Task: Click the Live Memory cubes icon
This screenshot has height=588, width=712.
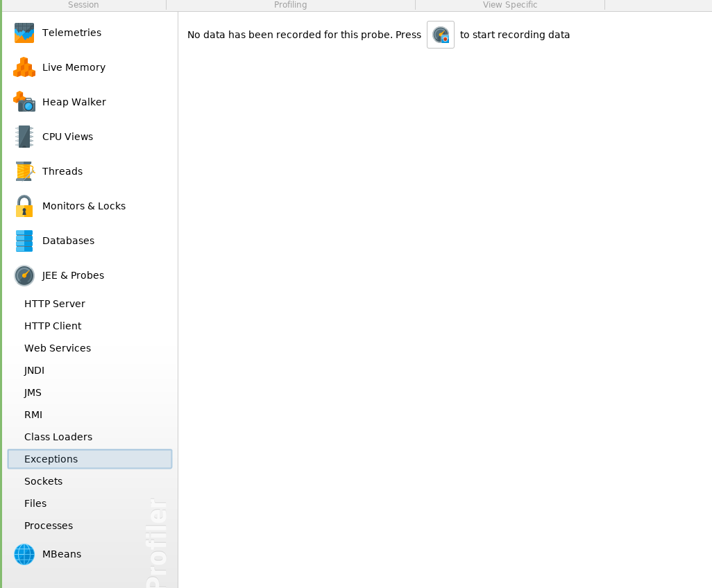Action: (x=24, y=67)
